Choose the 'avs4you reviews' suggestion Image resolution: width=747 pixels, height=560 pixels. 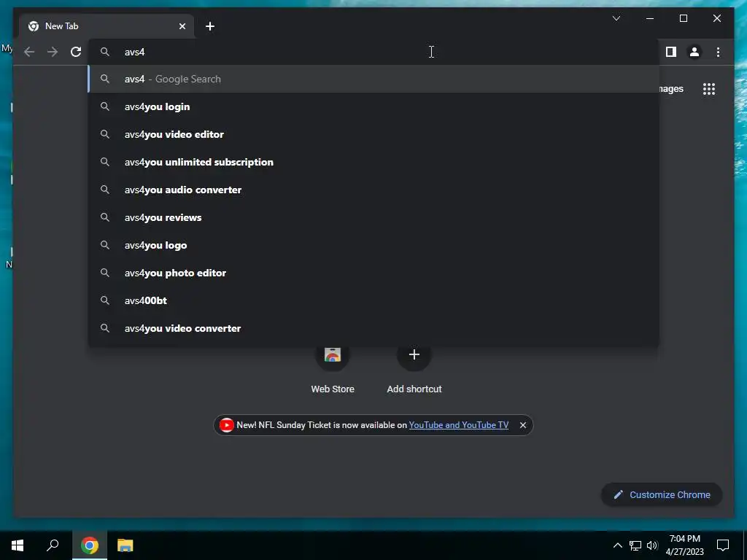pyautogui.click(x=374, y=217)
